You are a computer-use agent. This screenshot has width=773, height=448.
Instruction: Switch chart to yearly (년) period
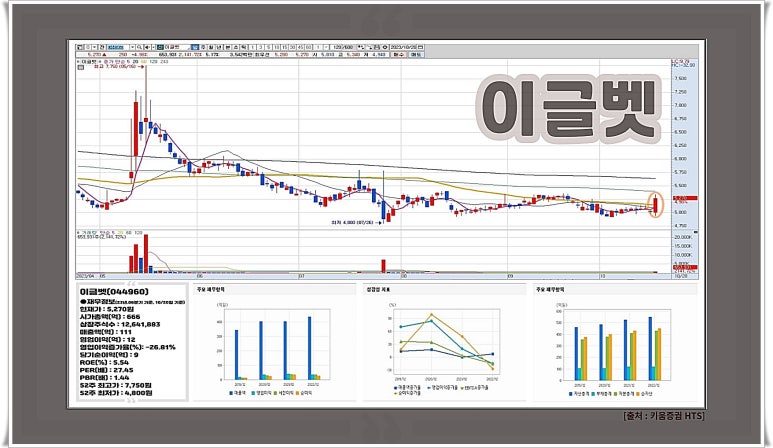pyautogui.click(x=218, y=47)
